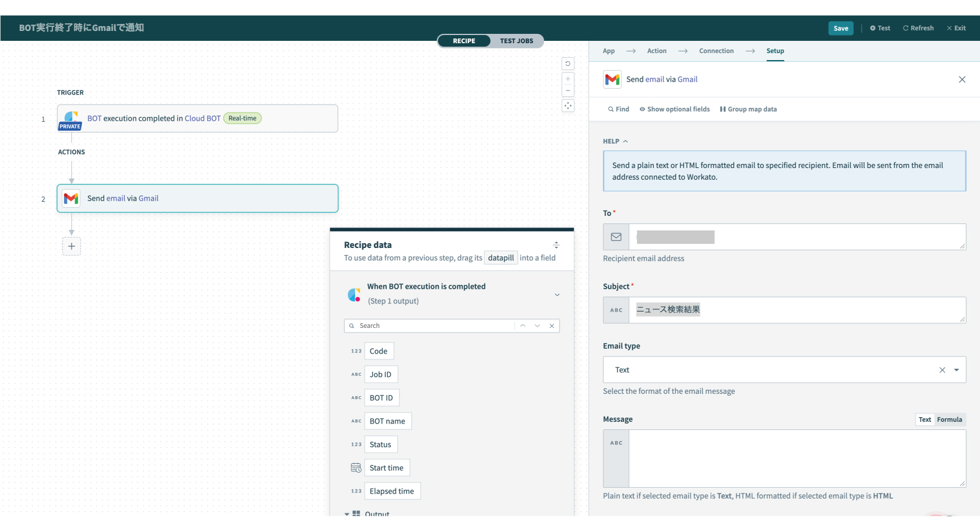Click the envelope icon beside To field
980x528 pixels.
tap(616, 237)
